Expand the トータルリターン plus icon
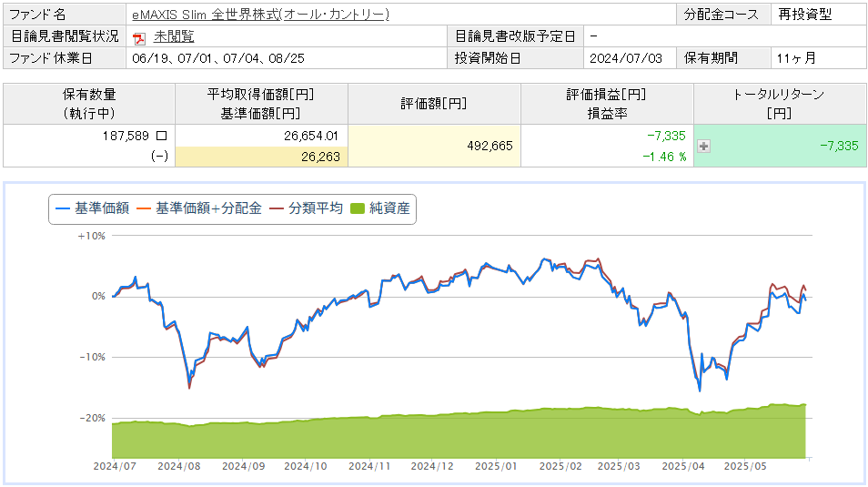The image size is (868, 487). (x=703, y=147)
